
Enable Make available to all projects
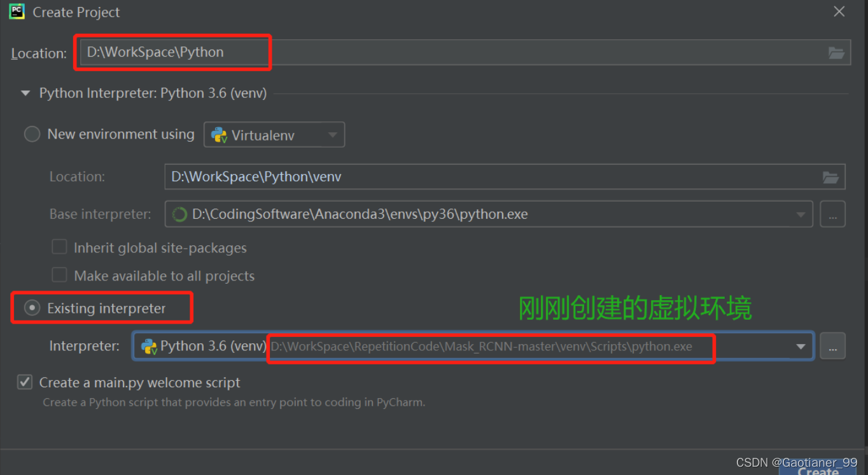59,275
